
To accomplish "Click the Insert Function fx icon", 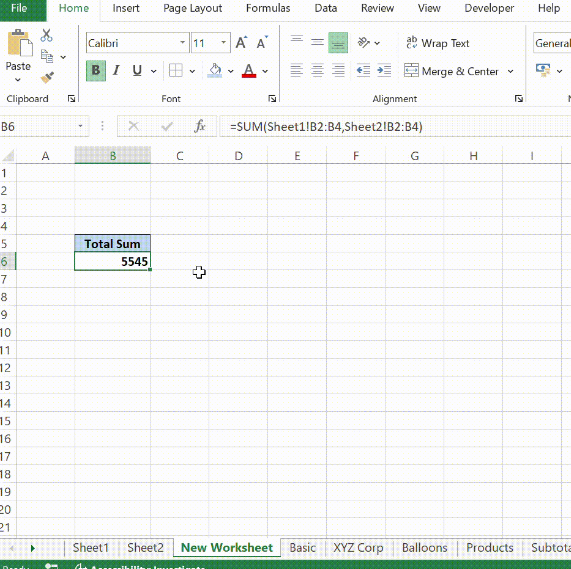I will click(200, 126).
